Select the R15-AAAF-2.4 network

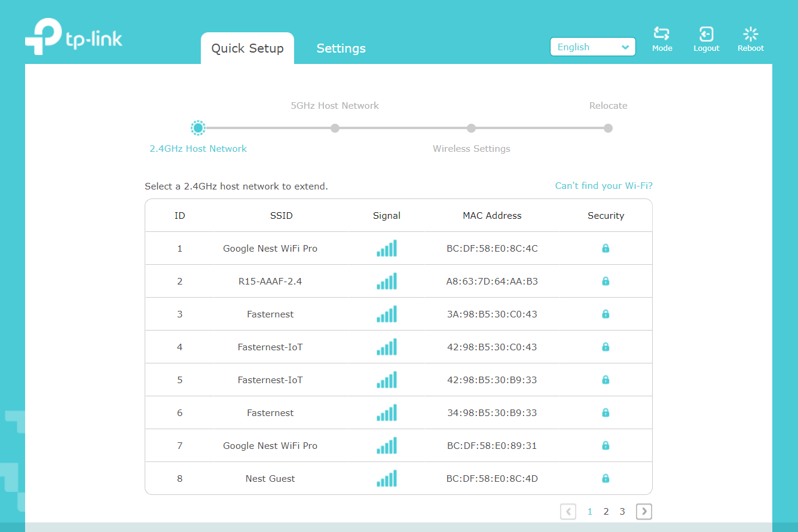pyautogui.click(x=270, y=281)
